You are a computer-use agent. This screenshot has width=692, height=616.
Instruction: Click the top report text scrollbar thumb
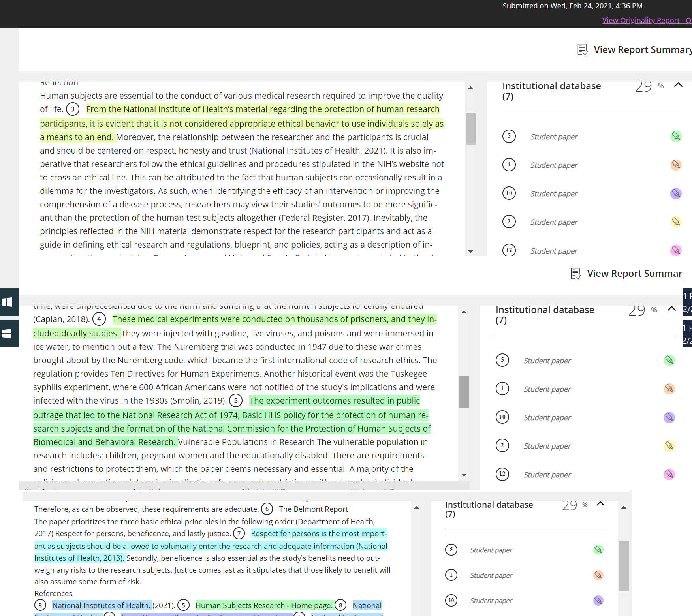coord(470,129)
